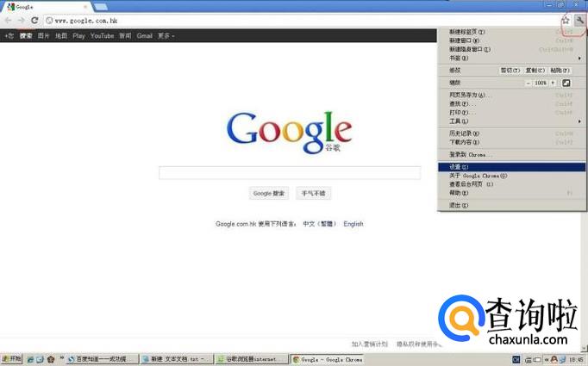Click the English language link
The image size is (588, 366).
point(353,224)
